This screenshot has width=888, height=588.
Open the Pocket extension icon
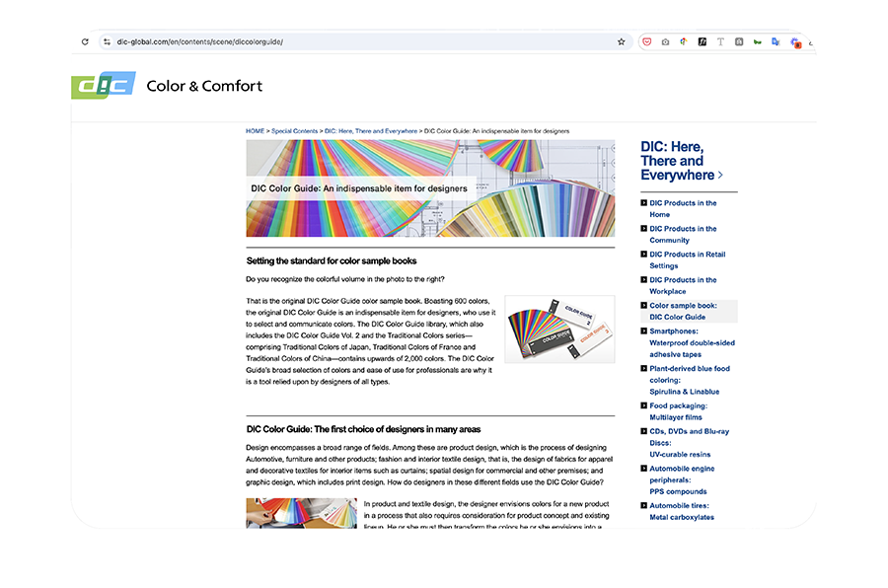click(647, 42)
